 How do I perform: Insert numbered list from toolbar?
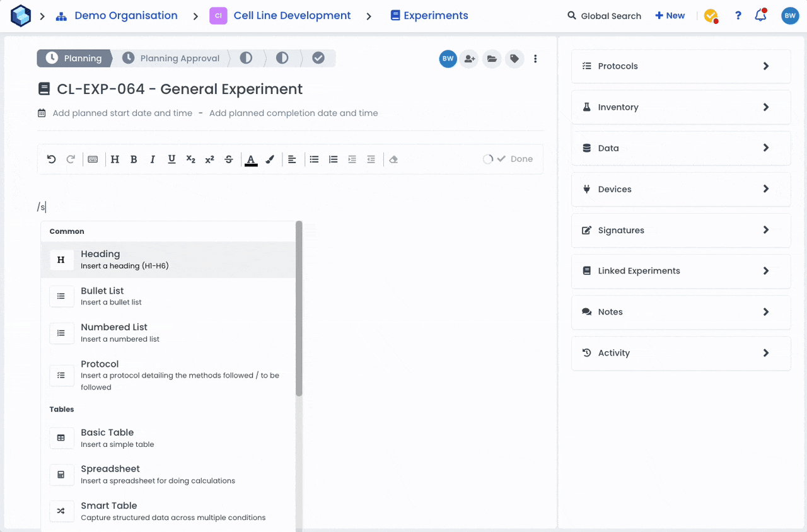334,159
